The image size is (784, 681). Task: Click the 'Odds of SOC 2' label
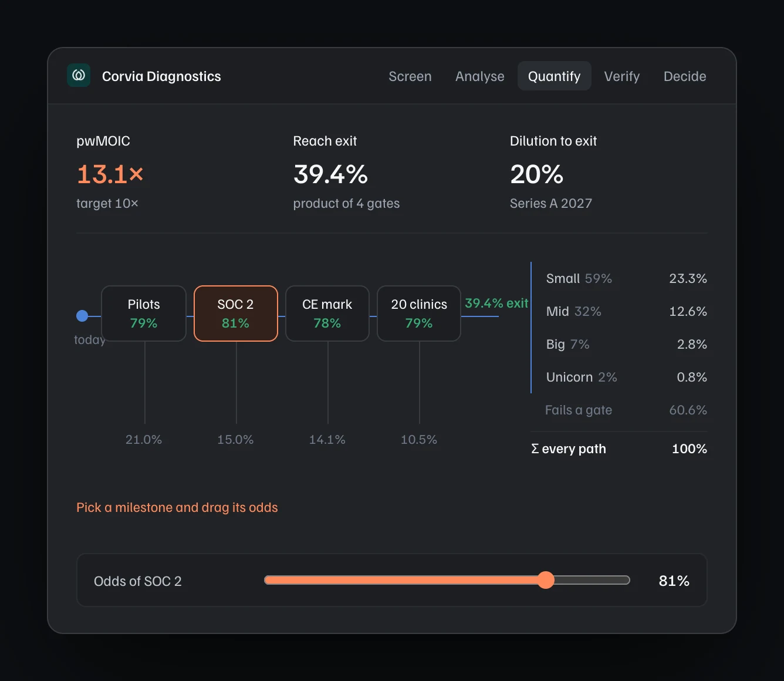point(138,581)
